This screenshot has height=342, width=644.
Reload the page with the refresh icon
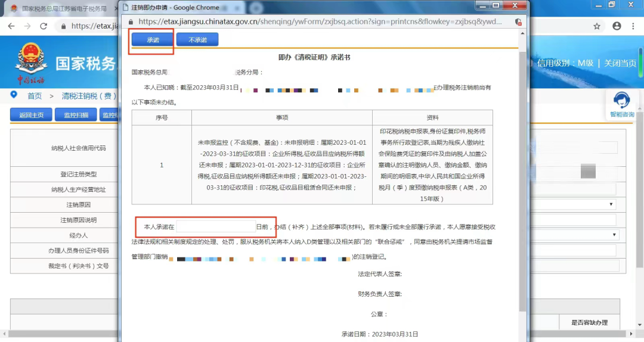pyautogui.click(x=44, y=26)
